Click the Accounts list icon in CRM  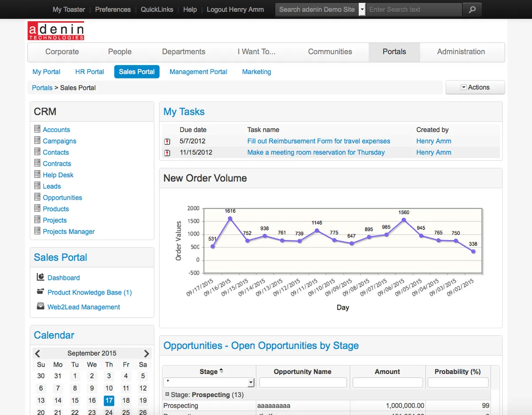point(37,129)
